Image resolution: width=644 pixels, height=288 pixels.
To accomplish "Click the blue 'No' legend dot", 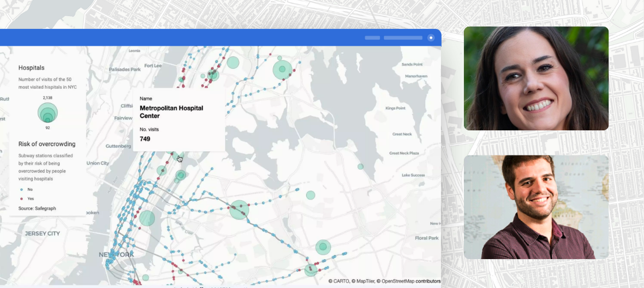I will tap(21, 189).
